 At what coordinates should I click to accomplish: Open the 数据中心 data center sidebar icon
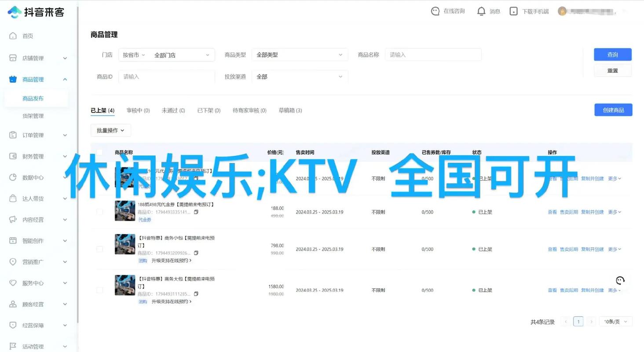pos(13,177)
